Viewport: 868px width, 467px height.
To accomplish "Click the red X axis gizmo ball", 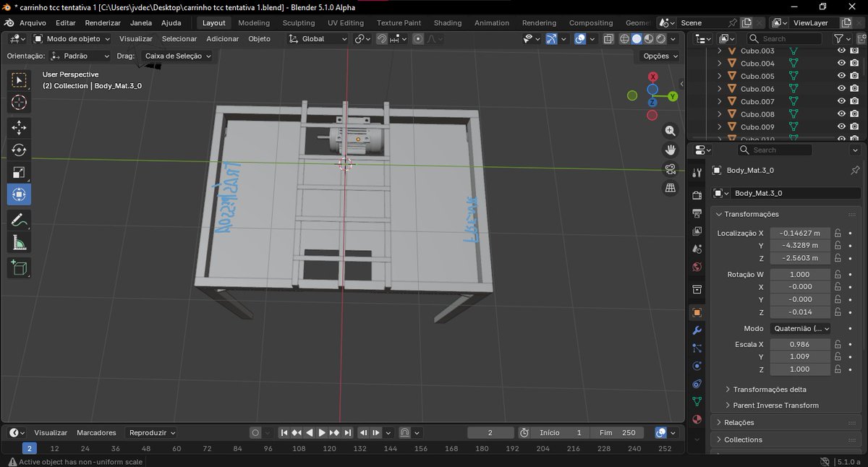I will 653,77.
